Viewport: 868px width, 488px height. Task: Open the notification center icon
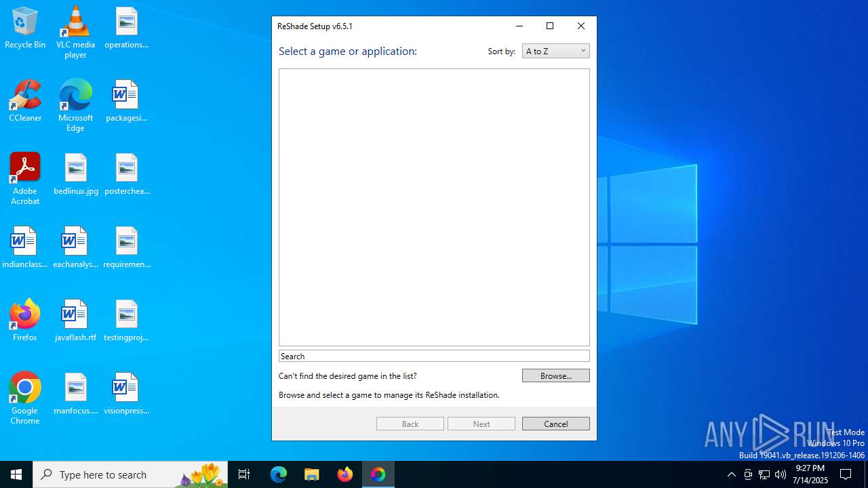(x=846, y=474)
